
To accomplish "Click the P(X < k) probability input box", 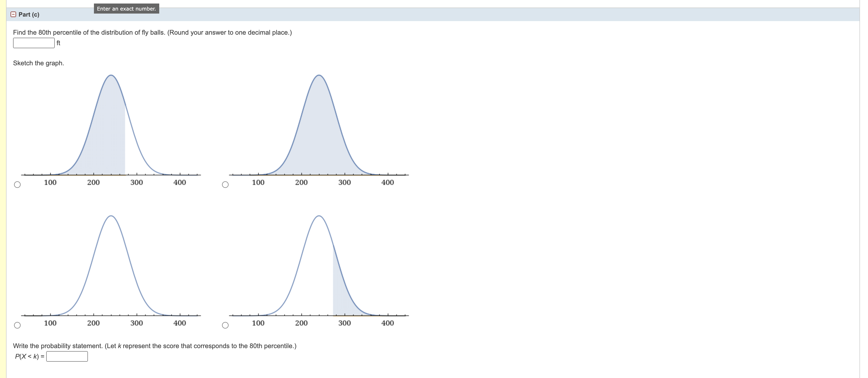I will pos(67,356).
